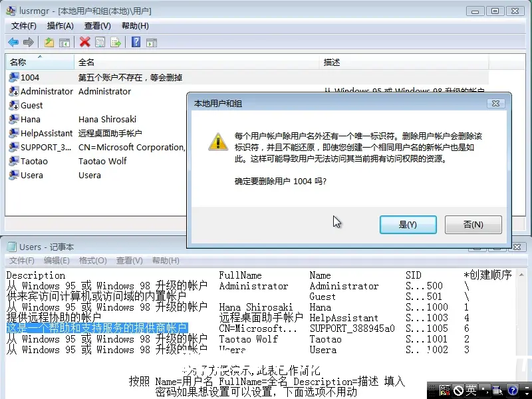Click the Taotao user icon
The height and width of the screenshot is (399, 532).
pyautogui.click(x=14, y=161)
